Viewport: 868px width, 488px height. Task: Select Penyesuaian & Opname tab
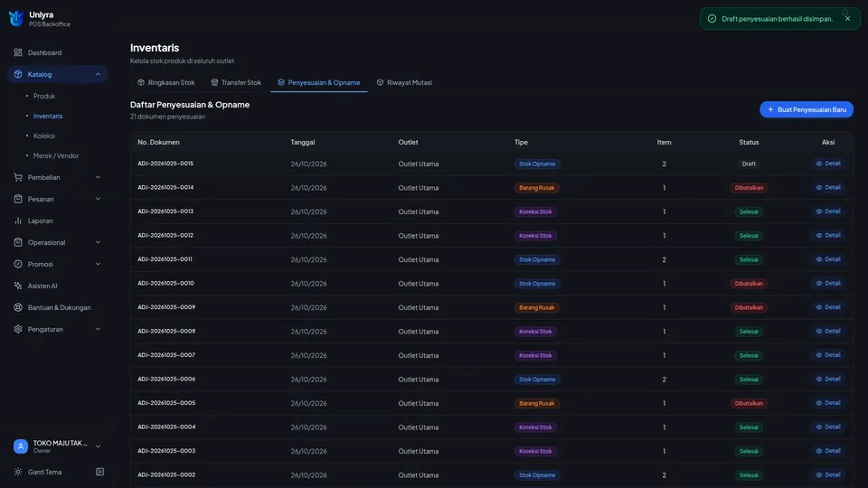click(x=319, y=82)
